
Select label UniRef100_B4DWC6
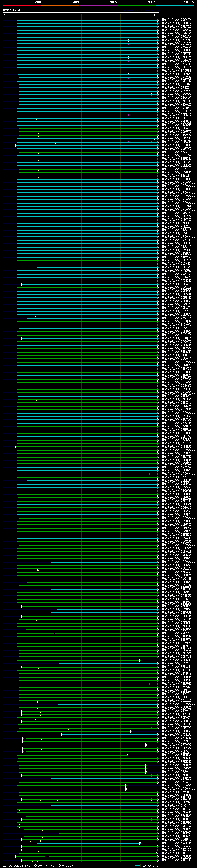(x=177, y=754)
